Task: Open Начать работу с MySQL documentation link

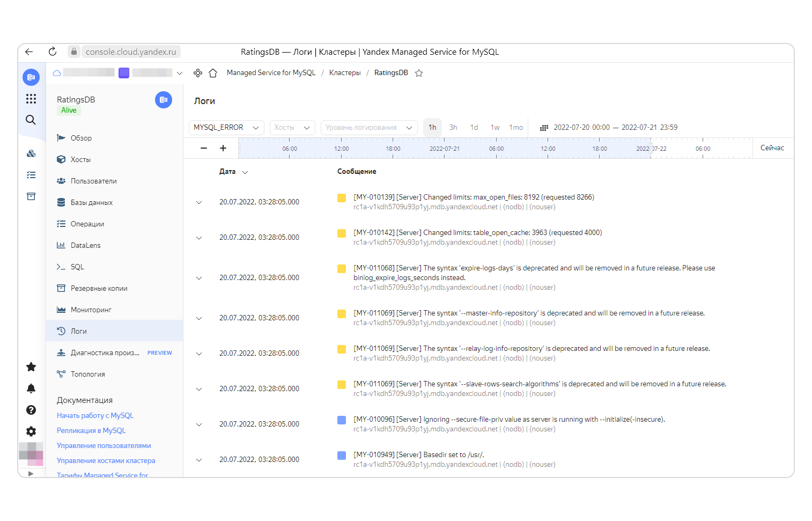Action: [95, 416]
